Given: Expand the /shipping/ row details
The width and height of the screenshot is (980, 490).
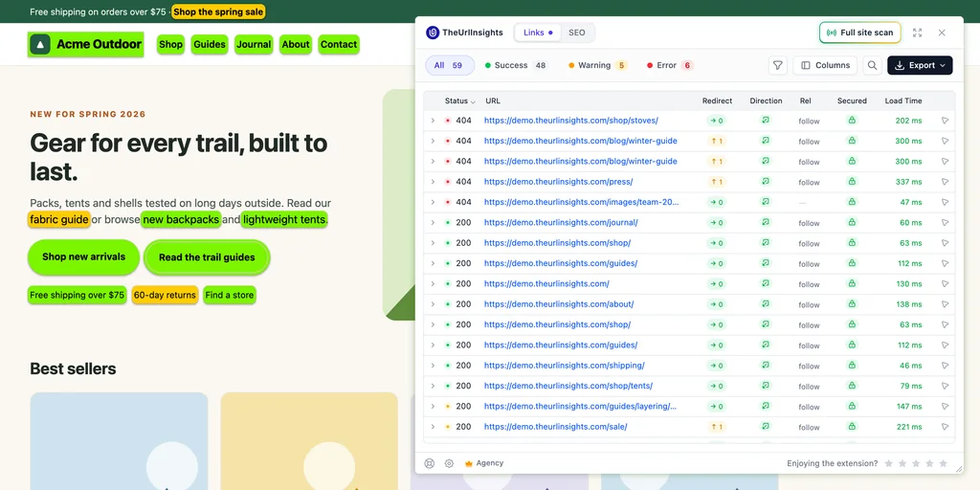Looking at the screenshot, I should (x=433, y=366).
